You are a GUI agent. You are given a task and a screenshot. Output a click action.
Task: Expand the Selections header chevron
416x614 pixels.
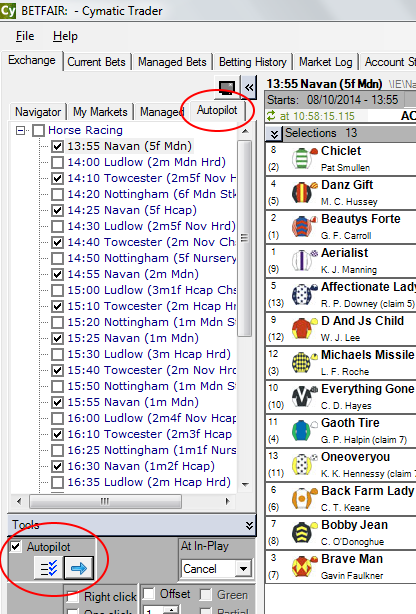[274, 134]
